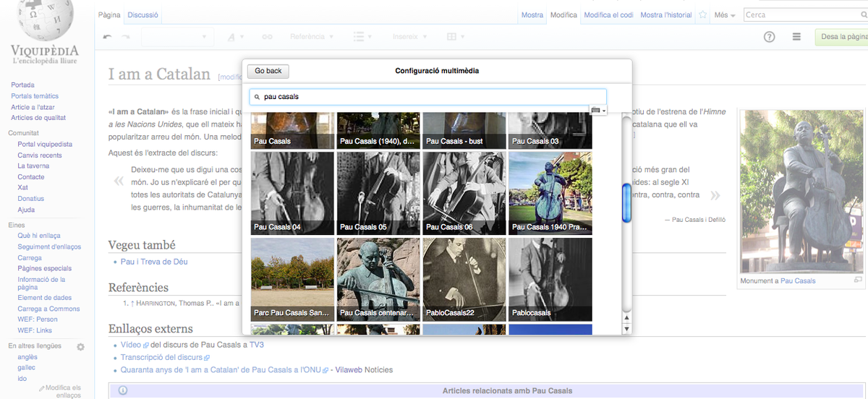Click the Desa la pàgina button
868x399 pixels.
842,37
